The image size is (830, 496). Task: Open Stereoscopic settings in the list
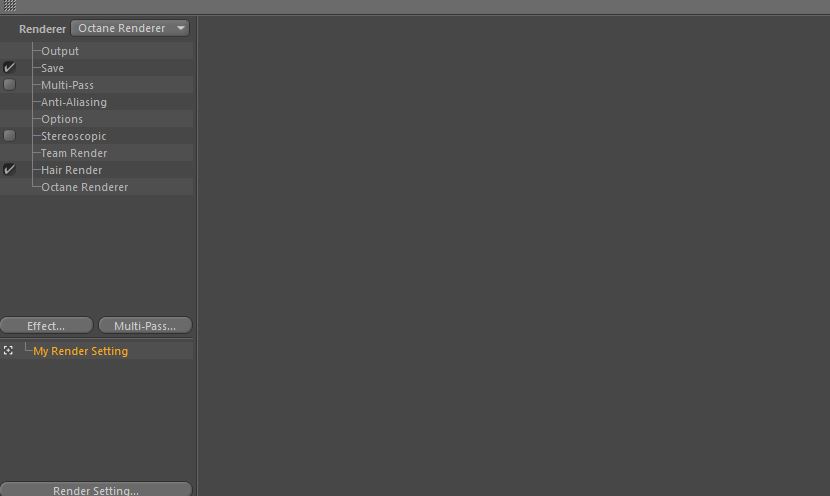point(74,136)
